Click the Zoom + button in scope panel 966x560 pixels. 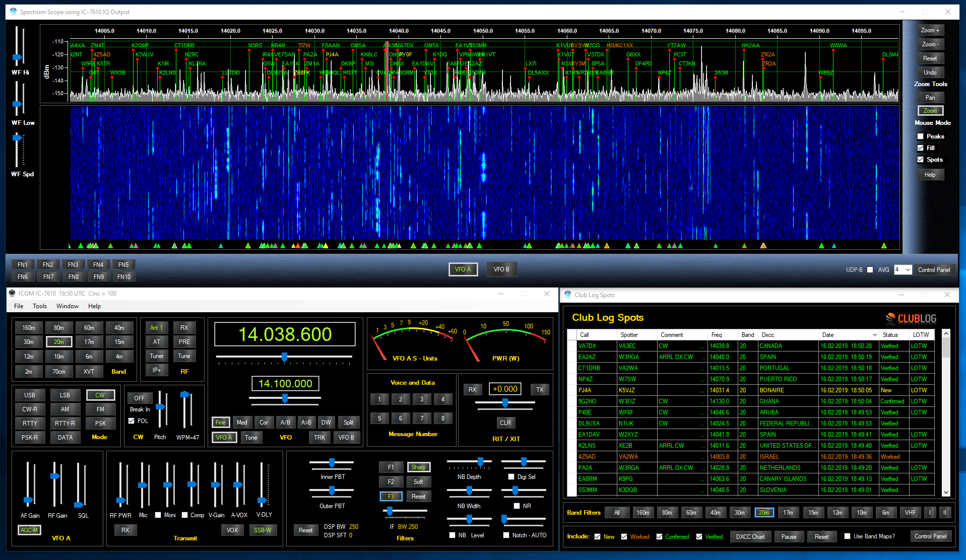click(x=930, y=30)
